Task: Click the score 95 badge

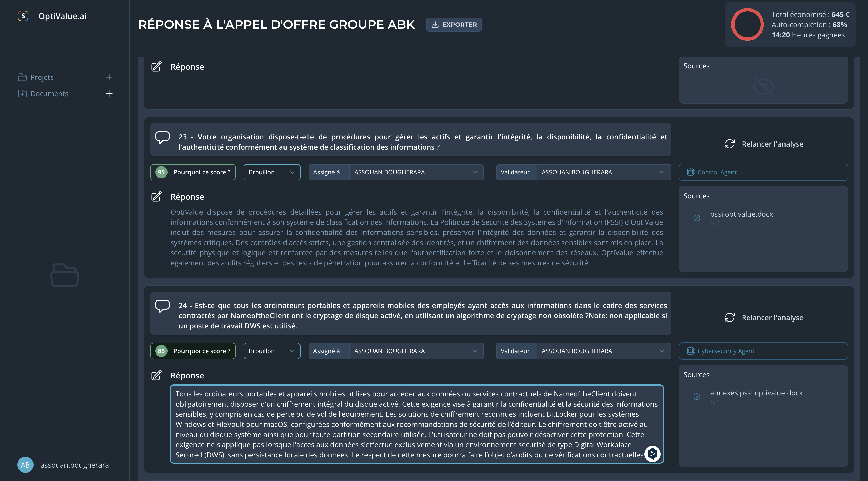Action: pos(161,172)
